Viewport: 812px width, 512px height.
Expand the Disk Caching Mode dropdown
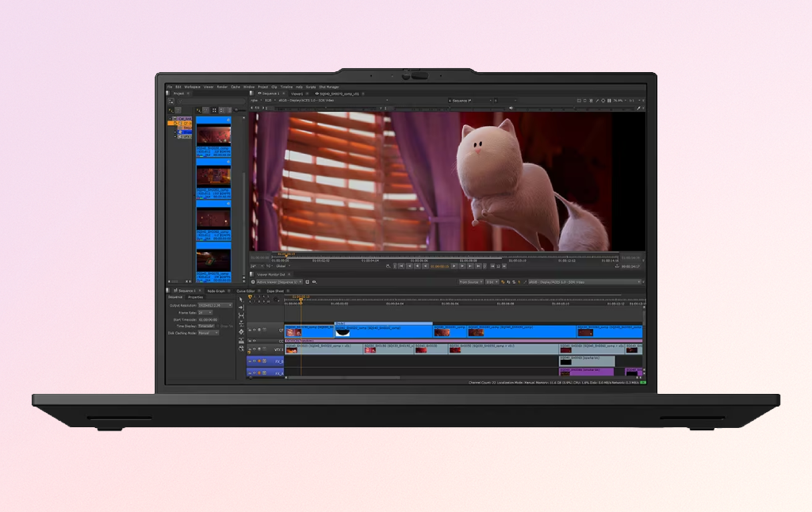tap(208, 333)
